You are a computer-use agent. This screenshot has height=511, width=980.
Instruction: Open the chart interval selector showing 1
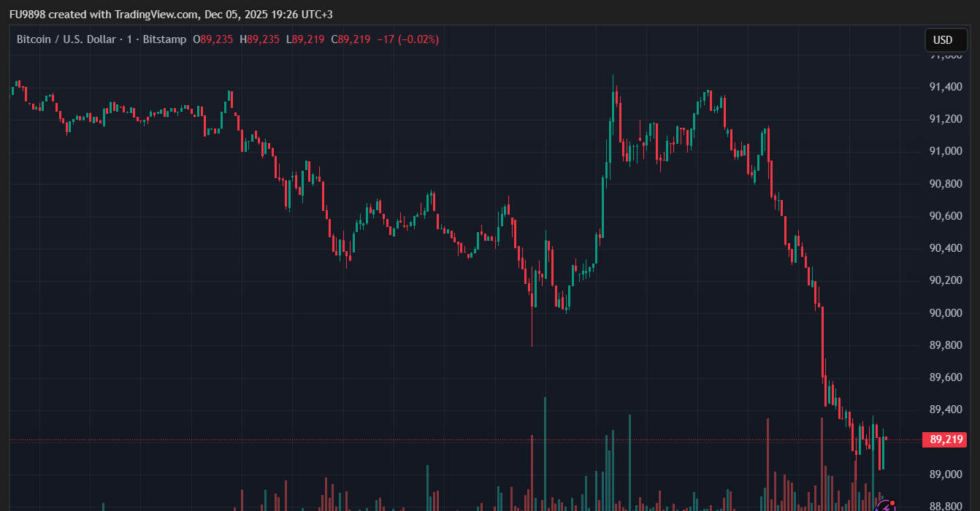pyautogui.click(x=129, y=39)
